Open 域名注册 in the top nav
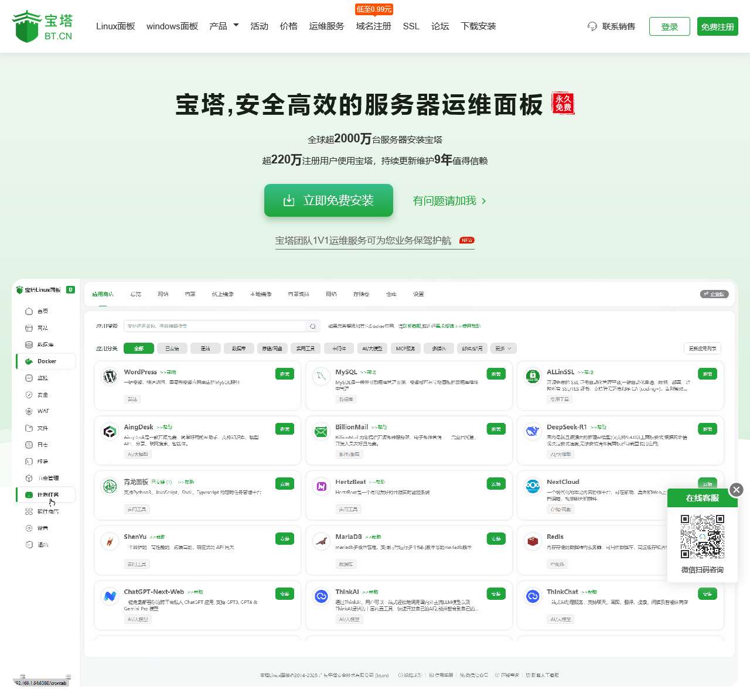 (373, 26)
